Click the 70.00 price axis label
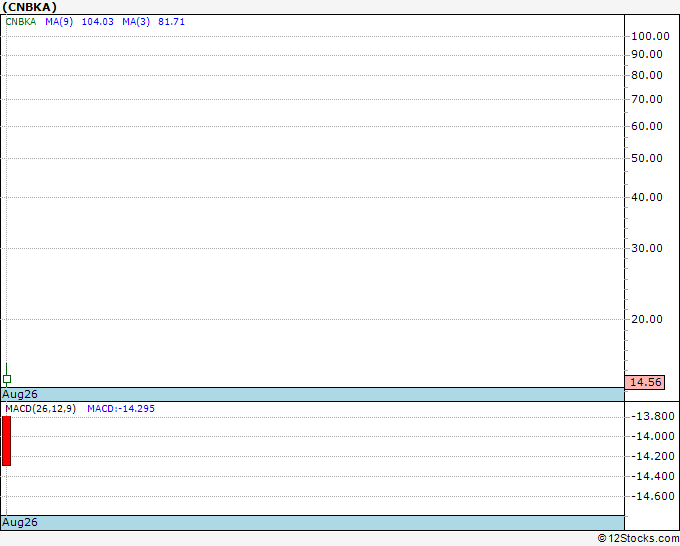Image resolution: width=680 pixels, height=546 pixels. (x=647, y=100)
